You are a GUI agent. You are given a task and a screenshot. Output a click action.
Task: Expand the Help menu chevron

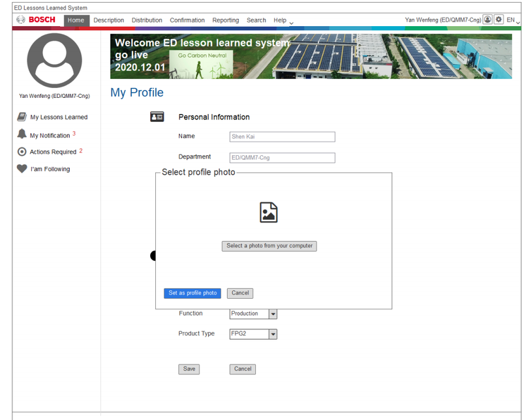[291, 23]
